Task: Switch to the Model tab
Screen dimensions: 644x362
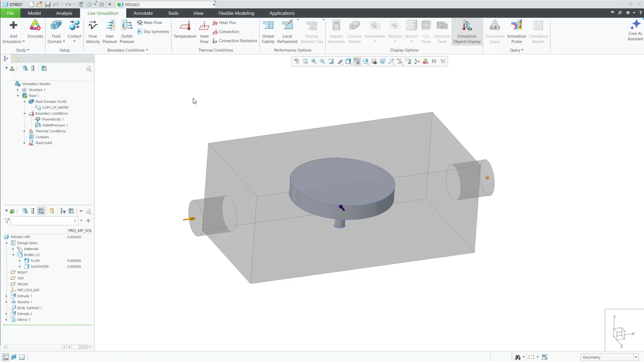Action: coord(34,13)
